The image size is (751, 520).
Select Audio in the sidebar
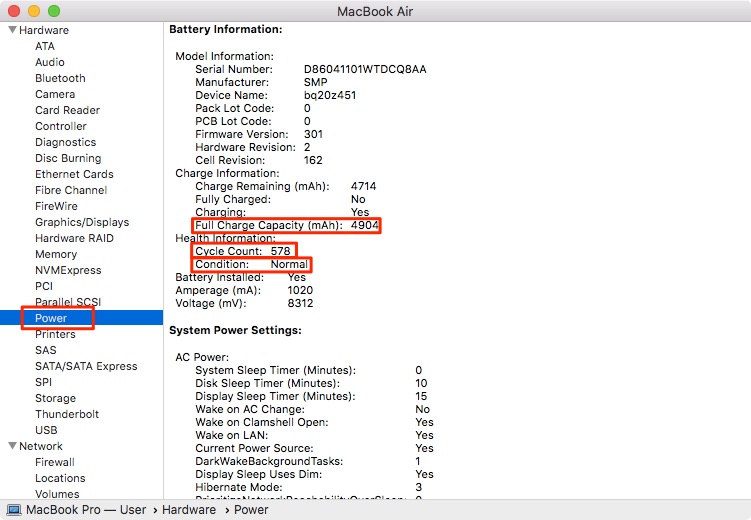point(49,62)
